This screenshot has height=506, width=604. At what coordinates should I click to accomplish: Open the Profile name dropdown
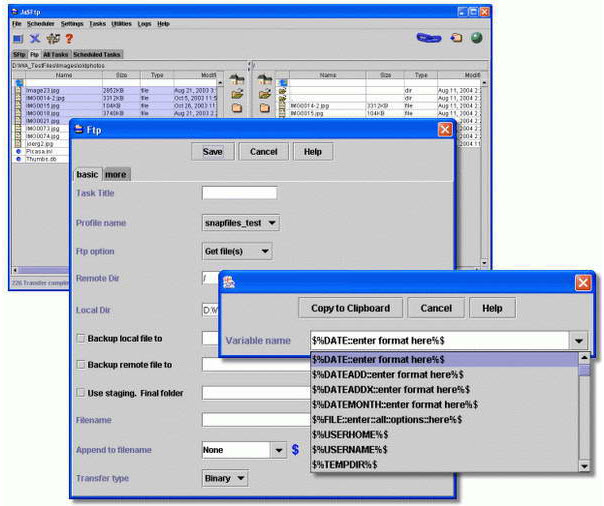click(240, 223)
